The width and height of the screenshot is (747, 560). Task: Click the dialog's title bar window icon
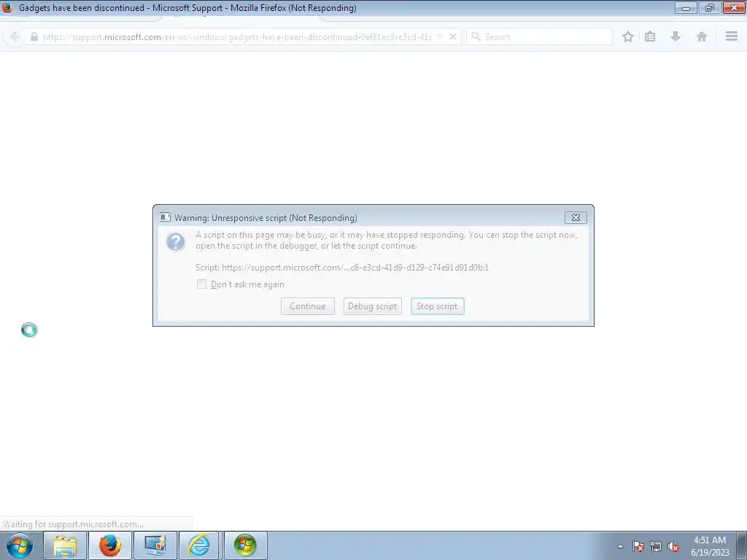coord(165,217)
